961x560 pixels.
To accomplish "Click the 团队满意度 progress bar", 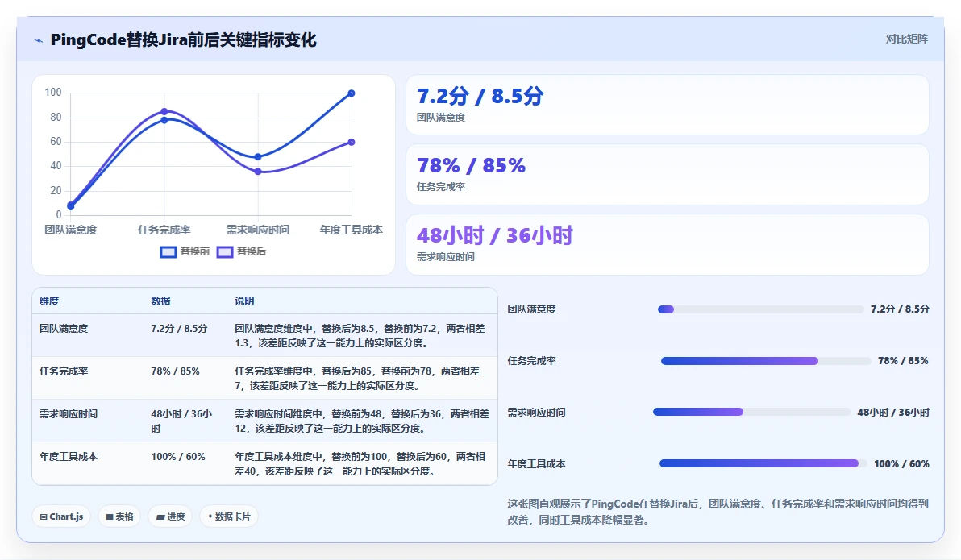I will pos(760,309).
